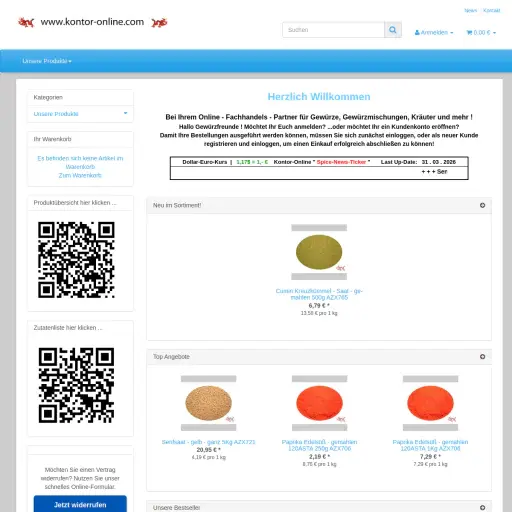
Task: Open Senfsaat gelb ganz 5Kg link
Action: point(208,442)
